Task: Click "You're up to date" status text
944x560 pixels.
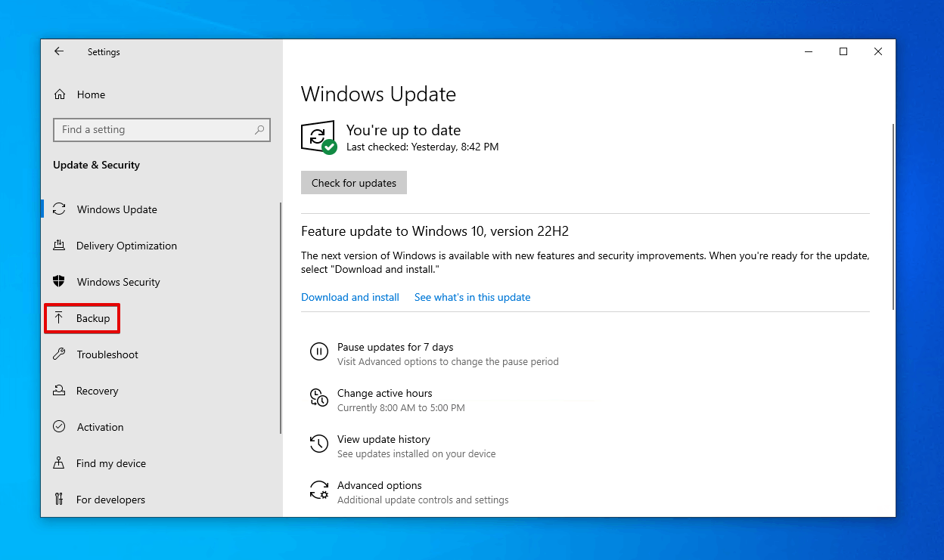Action: coord(403,130)
